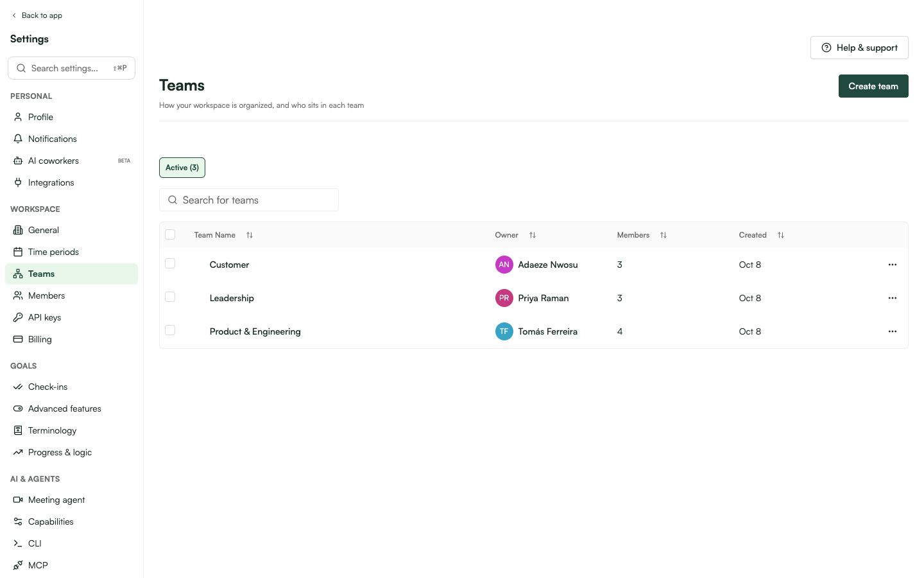924x578 pixels.
Task: Click the Create team button
Action: 873,86
